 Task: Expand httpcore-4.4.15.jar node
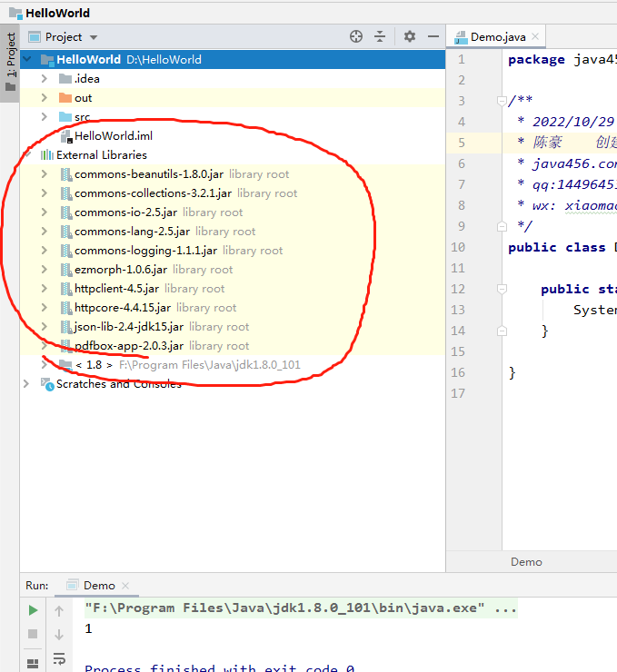[x=45, y=307]
